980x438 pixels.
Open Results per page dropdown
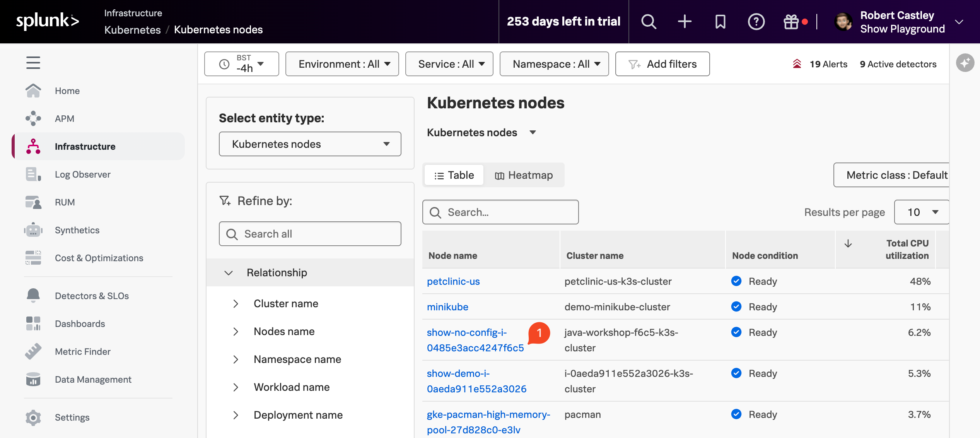(922, 212)
